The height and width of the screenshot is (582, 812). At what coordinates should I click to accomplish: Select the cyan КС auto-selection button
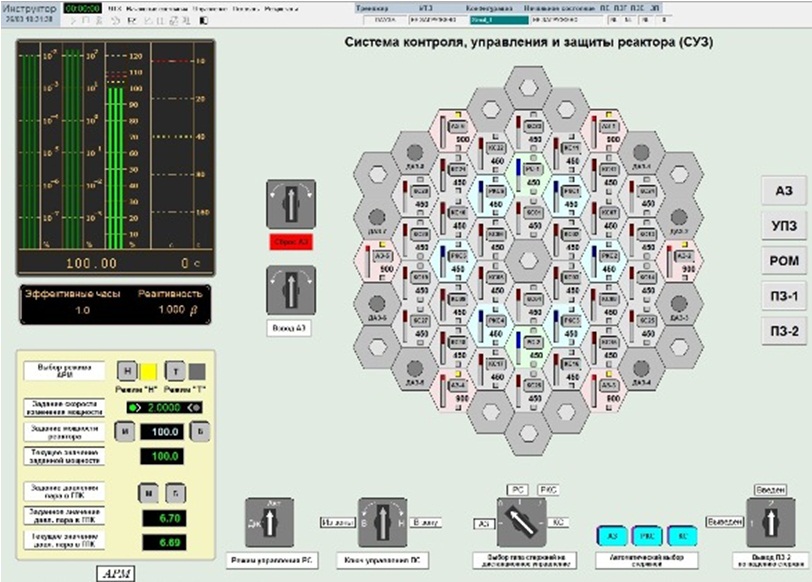(682, 536)
